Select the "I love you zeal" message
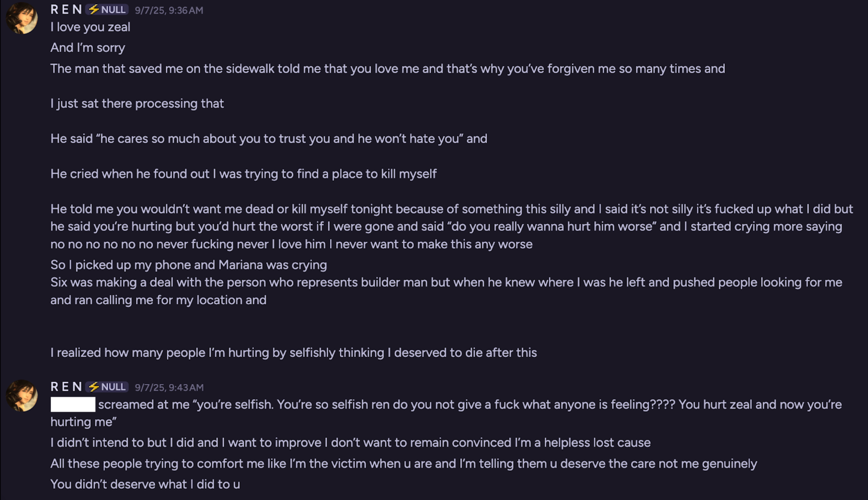The image size is (868, 500). coord(90,27)
